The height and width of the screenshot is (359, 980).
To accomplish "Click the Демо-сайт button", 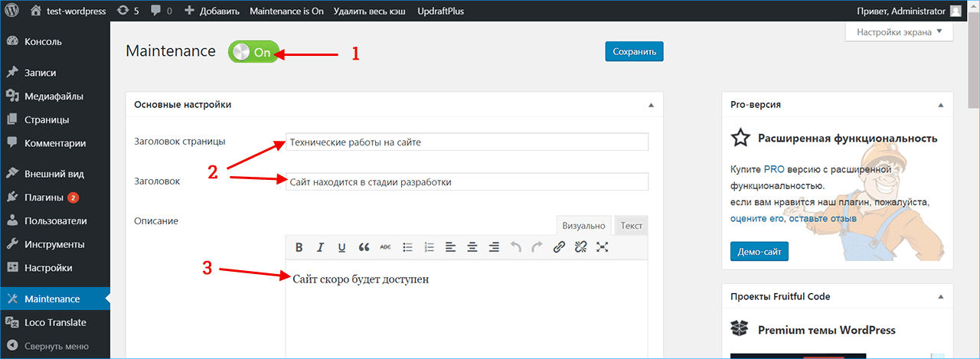I will 759,251.
